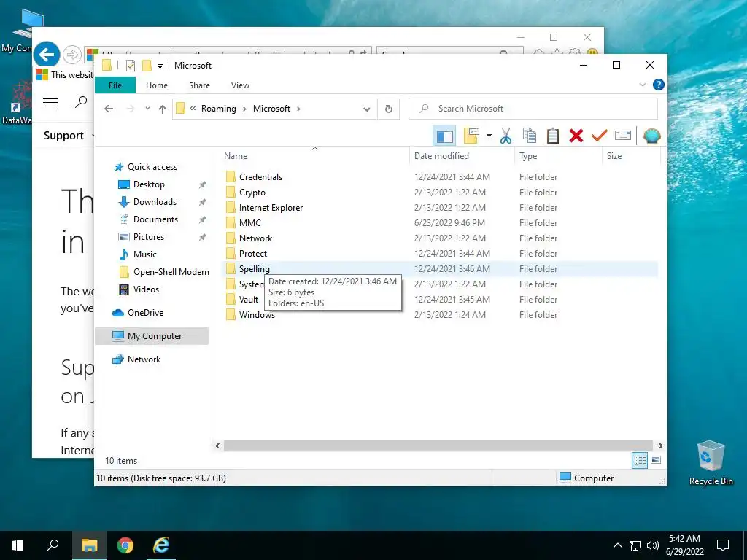
Task: Switch to the Share ribbon tab
Action: point(199,85)
